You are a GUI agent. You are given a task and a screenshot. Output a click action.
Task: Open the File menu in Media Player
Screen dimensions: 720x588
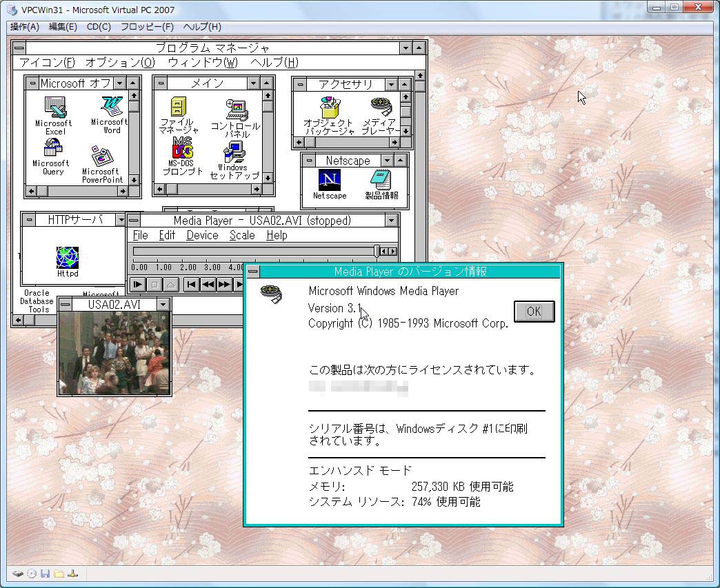click(140, 236)
